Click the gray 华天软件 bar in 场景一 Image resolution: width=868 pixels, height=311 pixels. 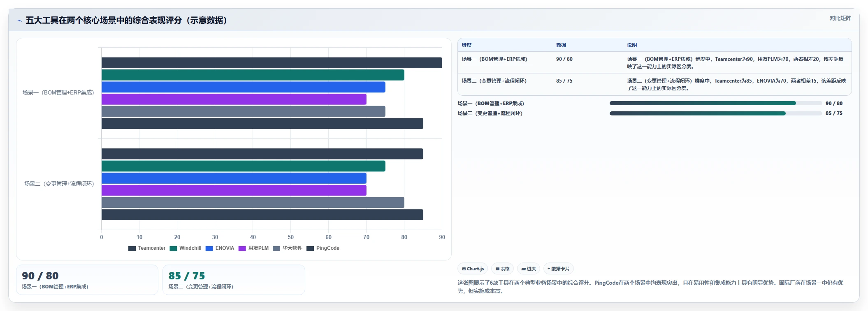click(244, 111)
